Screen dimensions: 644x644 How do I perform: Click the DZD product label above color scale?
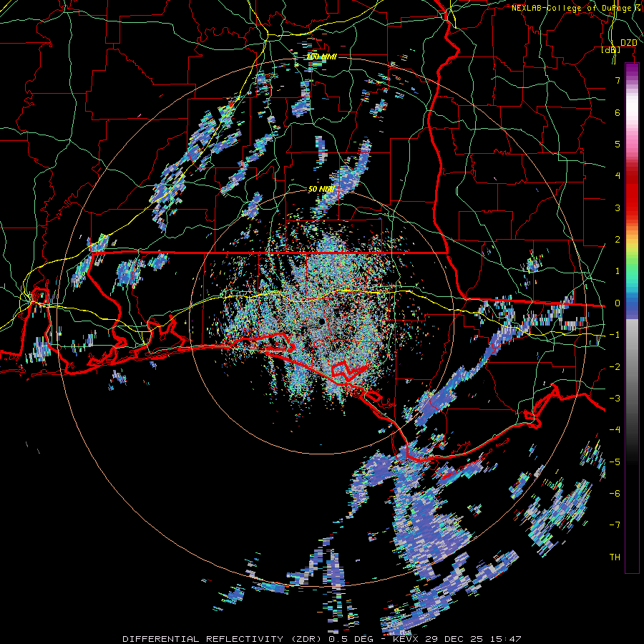[x=628, y=42]
